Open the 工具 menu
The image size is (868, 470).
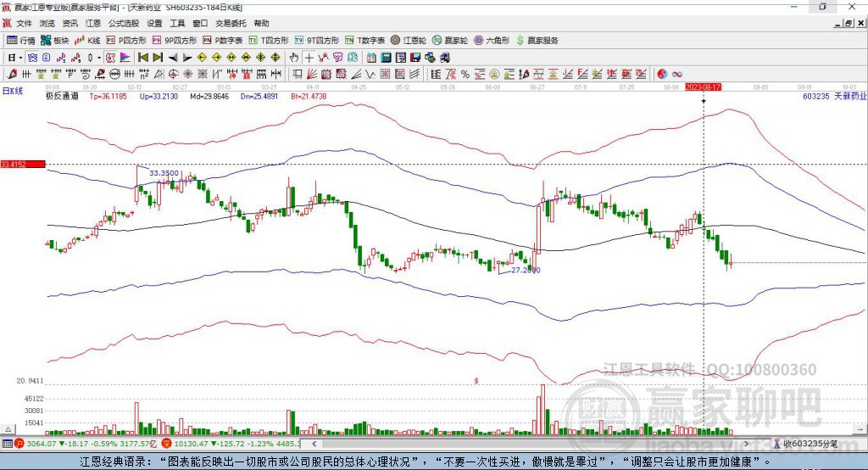point(177,23)
